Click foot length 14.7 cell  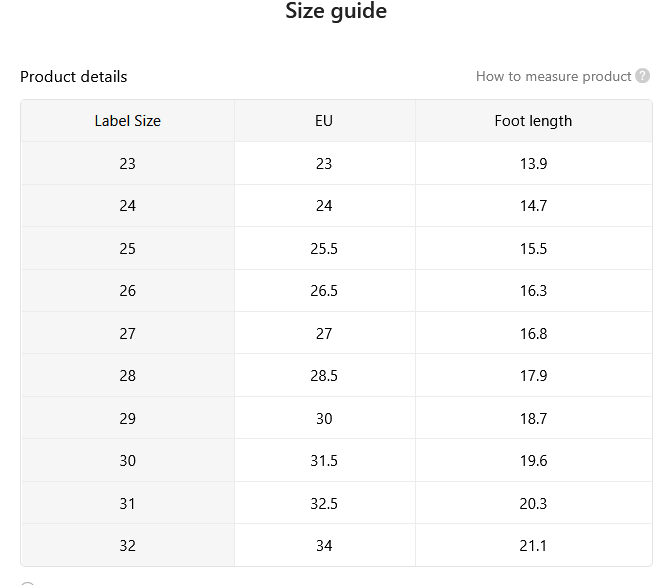point(533,206)
